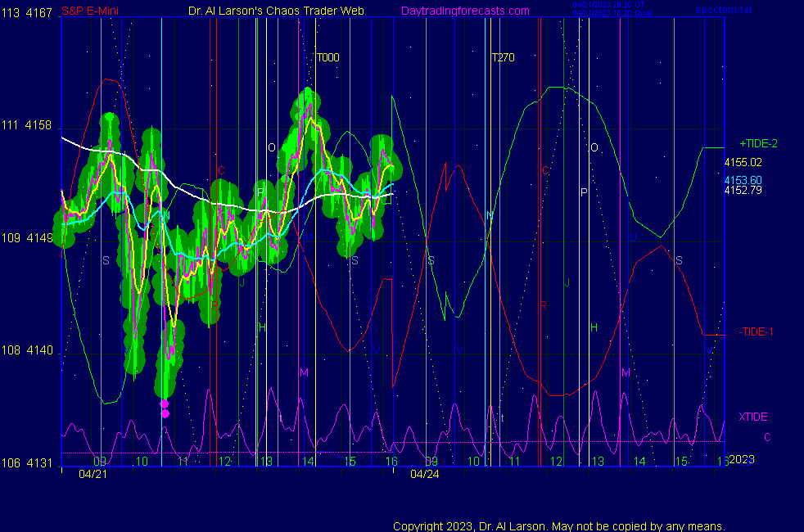
Task: Click the 'spcctom.txt' file name
Action: point(724,10)
